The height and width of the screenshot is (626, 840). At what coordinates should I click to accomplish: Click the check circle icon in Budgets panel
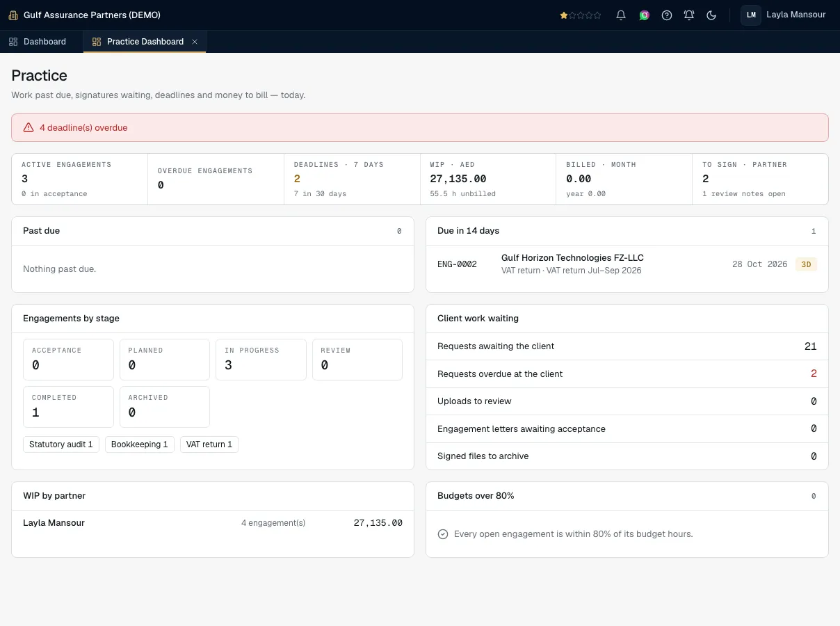pyautogui.click(x=443, y=534)
